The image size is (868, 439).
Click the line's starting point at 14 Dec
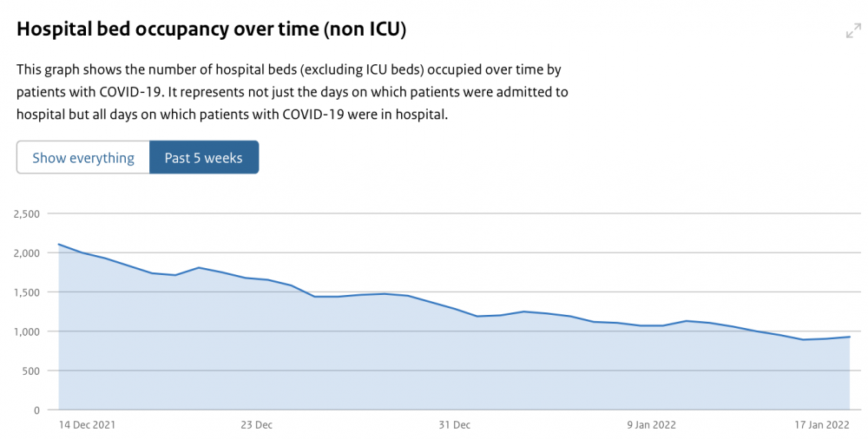pyautogui.click(x=59, y=244)
